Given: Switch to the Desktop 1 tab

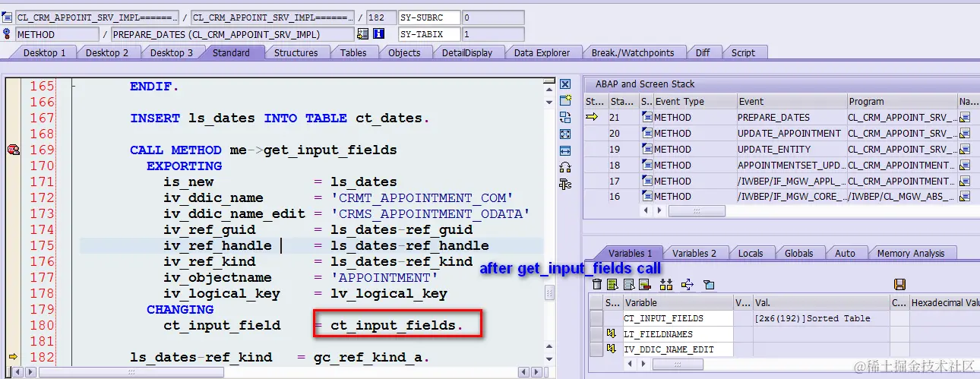Looking at the screenshot, I should (x=44, y=52).
